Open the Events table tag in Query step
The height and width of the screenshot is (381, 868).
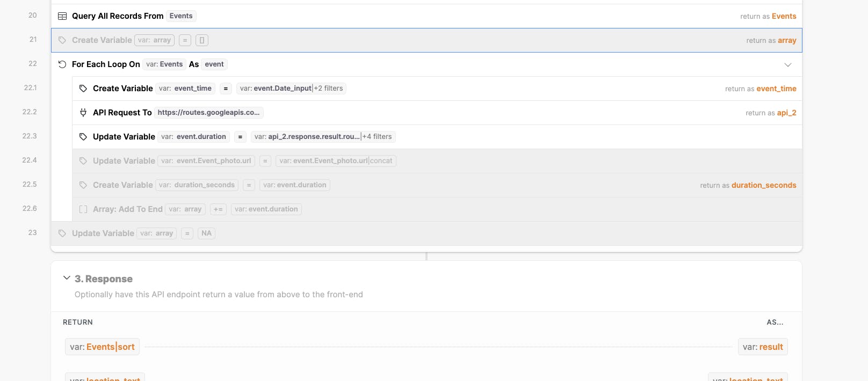[181, 16]
